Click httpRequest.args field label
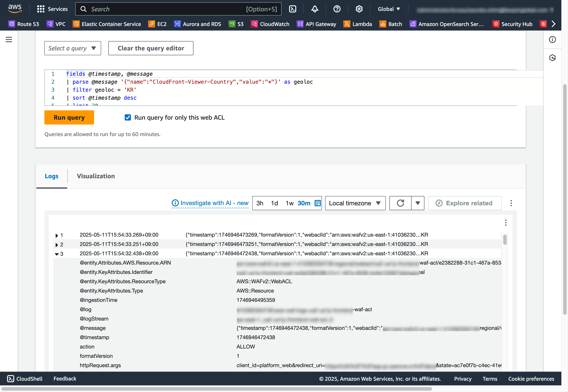This screenshot has height=392, width=568. pos(100,365)
